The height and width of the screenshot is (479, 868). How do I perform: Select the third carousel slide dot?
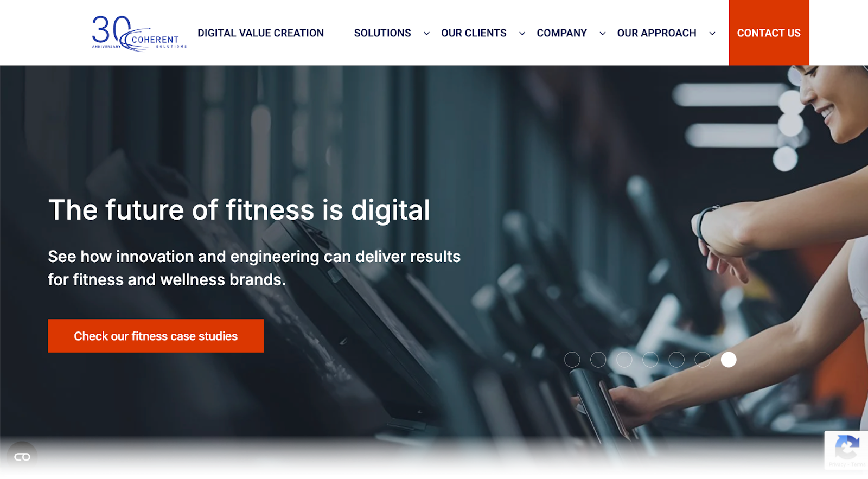624,360
